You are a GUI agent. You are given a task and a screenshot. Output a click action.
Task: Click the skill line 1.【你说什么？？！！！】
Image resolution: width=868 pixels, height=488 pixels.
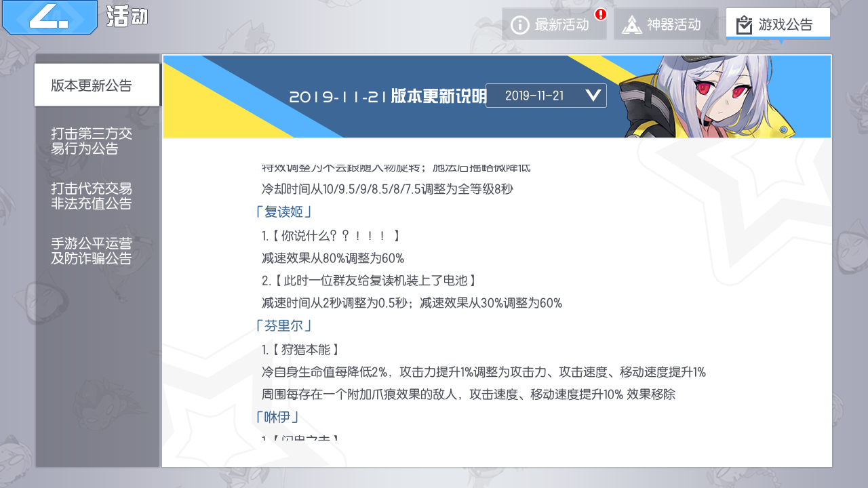click(331, 236)
